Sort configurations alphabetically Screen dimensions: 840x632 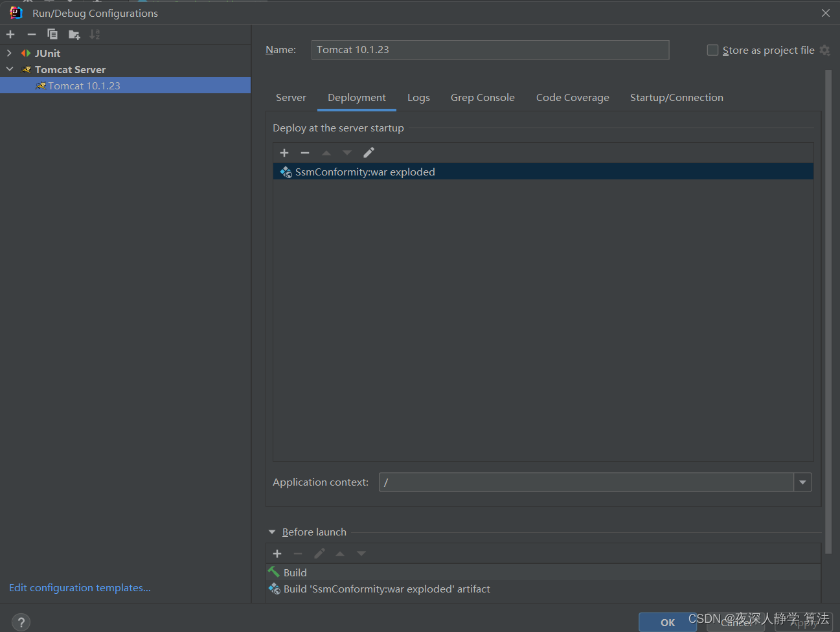point(95,34)
